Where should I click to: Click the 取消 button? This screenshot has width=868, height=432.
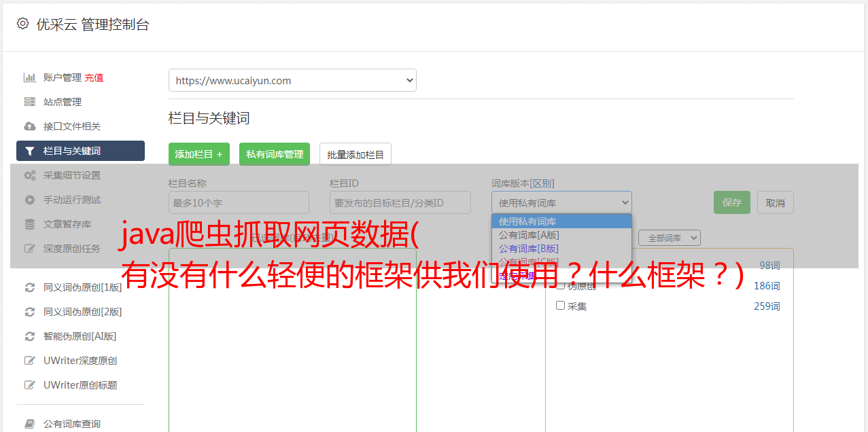pyautogui.click(x=776, y=202)
